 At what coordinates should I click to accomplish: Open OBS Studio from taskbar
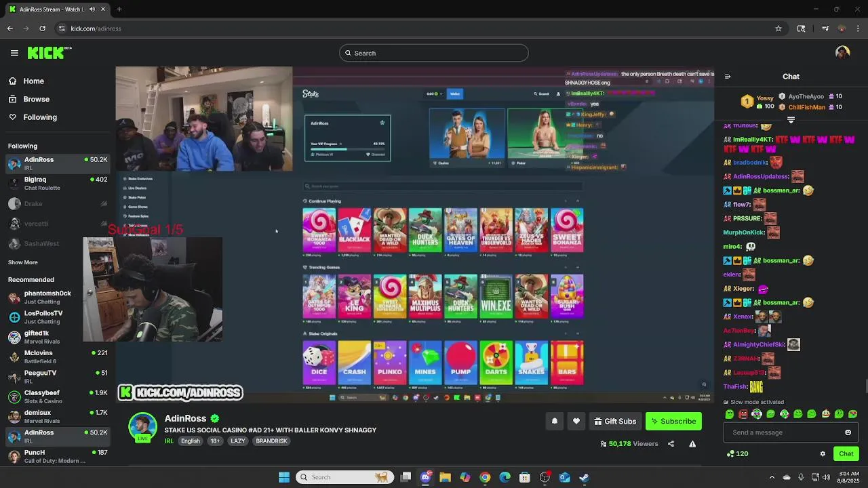pyautogui.click(x=545, y=477)
